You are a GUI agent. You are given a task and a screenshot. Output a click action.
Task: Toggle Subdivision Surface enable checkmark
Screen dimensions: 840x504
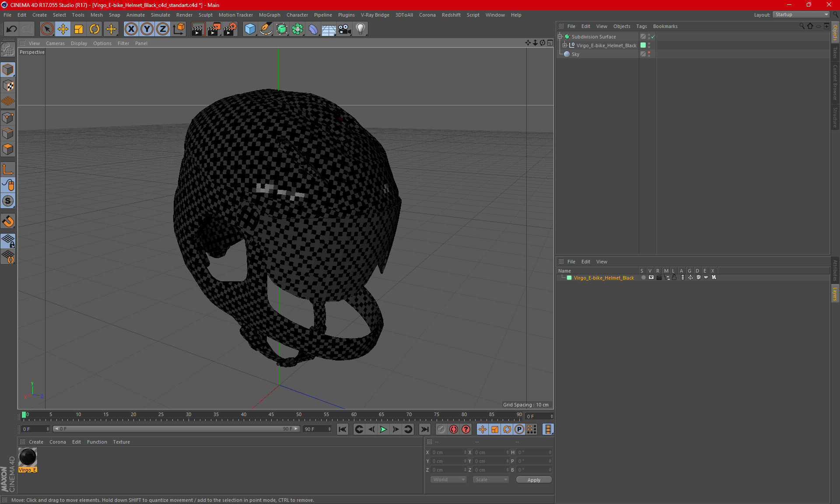pos(653,37)
